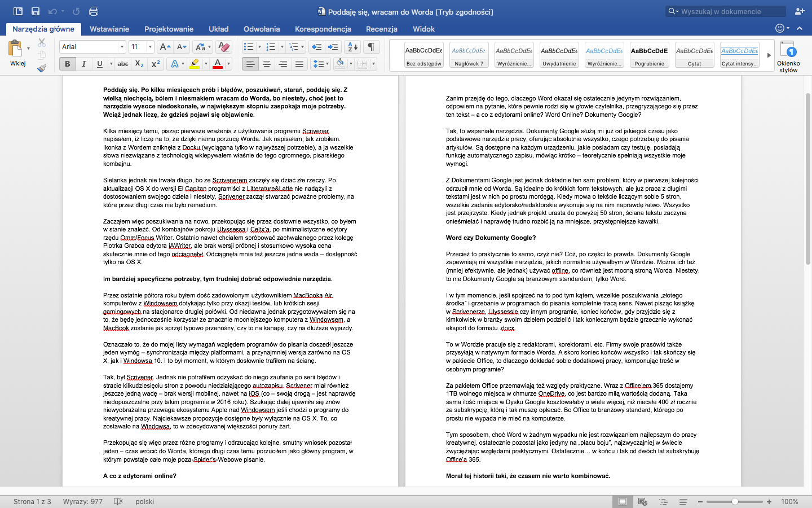
Task: Select Center paragraph alignment
Action: coord(267,64)
